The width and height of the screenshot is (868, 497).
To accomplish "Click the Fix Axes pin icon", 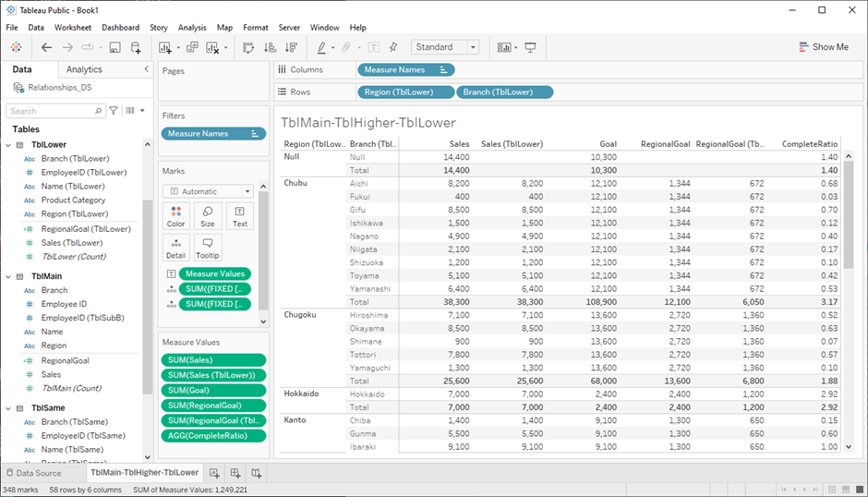I will coord(393,48).
